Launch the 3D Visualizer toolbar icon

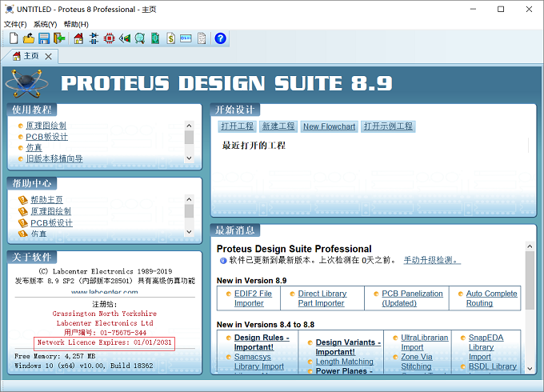coord(125,38)
